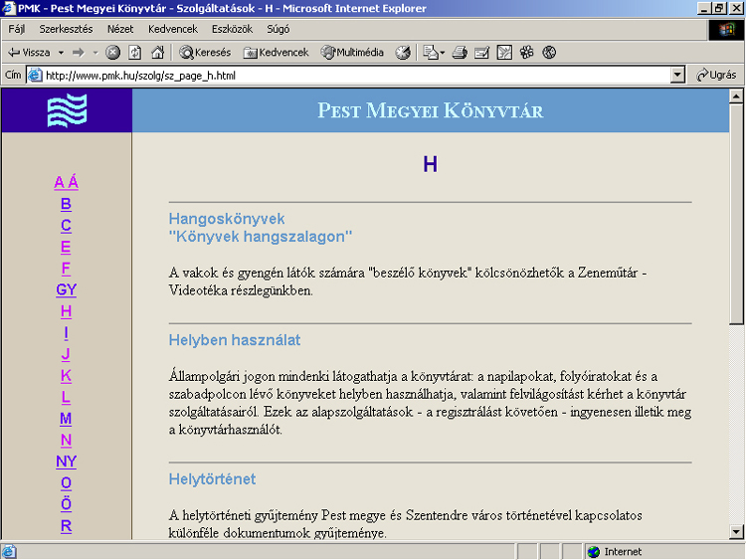Open the Eszközök menu

232,29
